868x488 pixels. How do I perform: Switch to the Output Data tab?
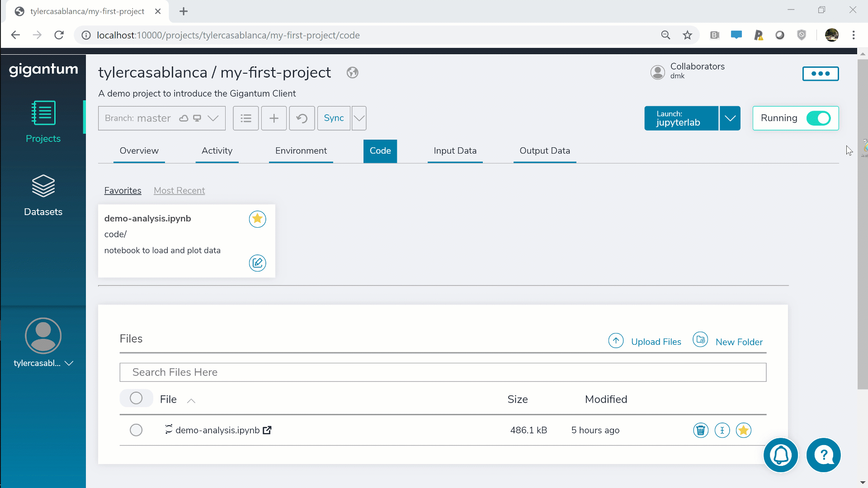545,151
